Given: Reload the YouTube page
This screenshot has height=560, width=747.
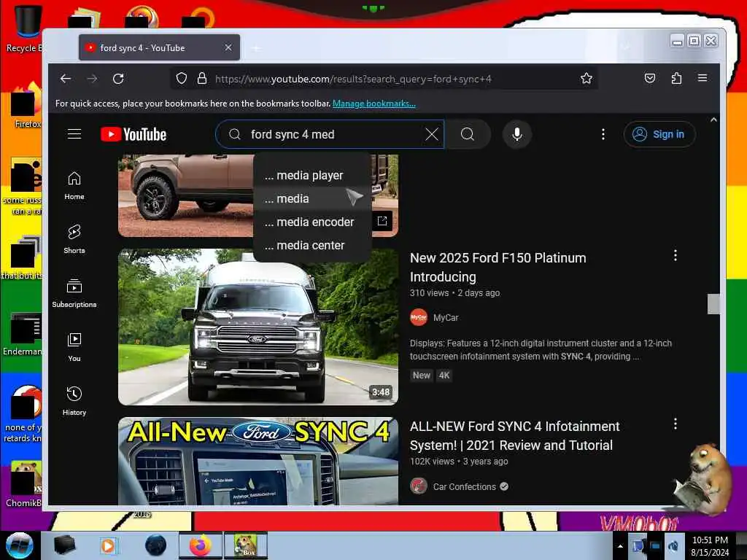Looking at the screenshot, I should pyautogui.click(x=118, y=79).
